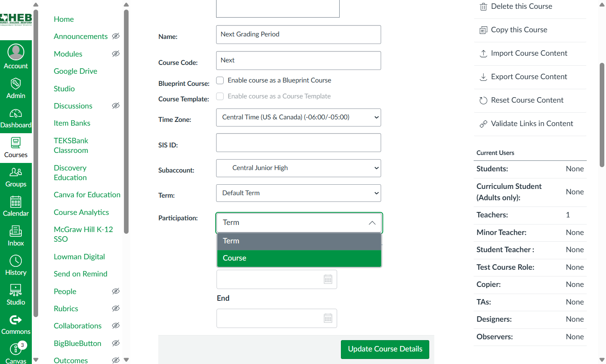Open Canva for Education link
The image size is (606, 364).
click(x=87, y=195)
